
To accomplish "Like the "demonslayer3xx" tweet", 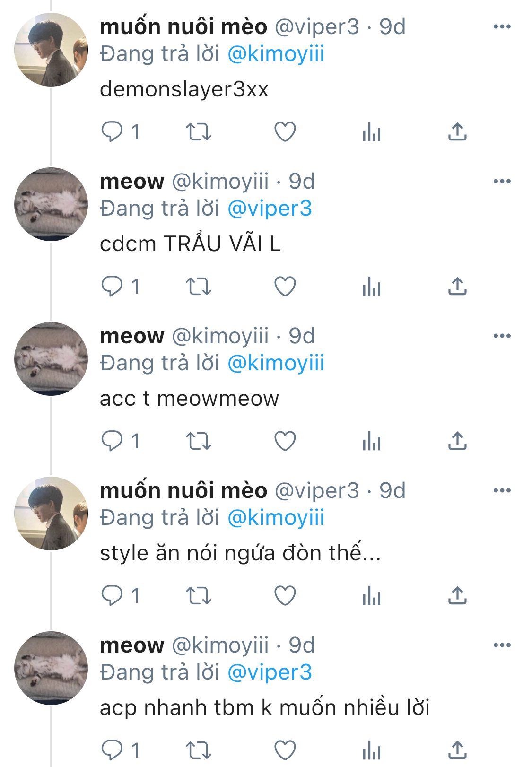I will tap(285, 132).
